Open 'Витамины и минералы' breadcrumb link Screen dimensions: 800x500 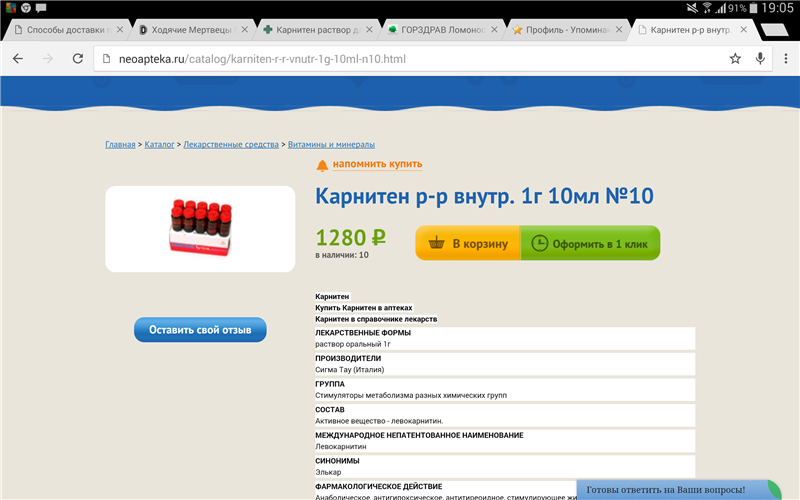(x=331, y=144)
